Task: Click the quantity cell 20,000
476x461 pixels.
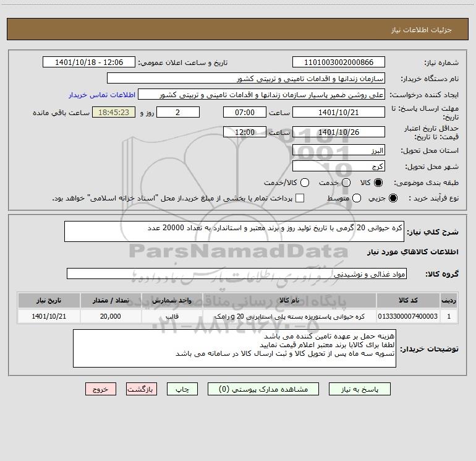Action: point(111,316)
